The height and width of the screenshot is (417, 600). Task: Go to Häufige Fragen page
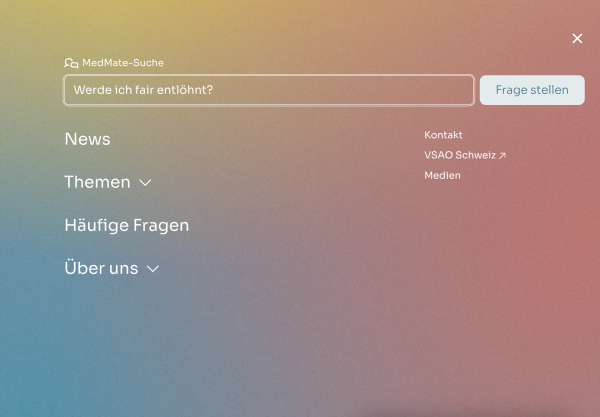pyautogui.click(x=126, y=225)
